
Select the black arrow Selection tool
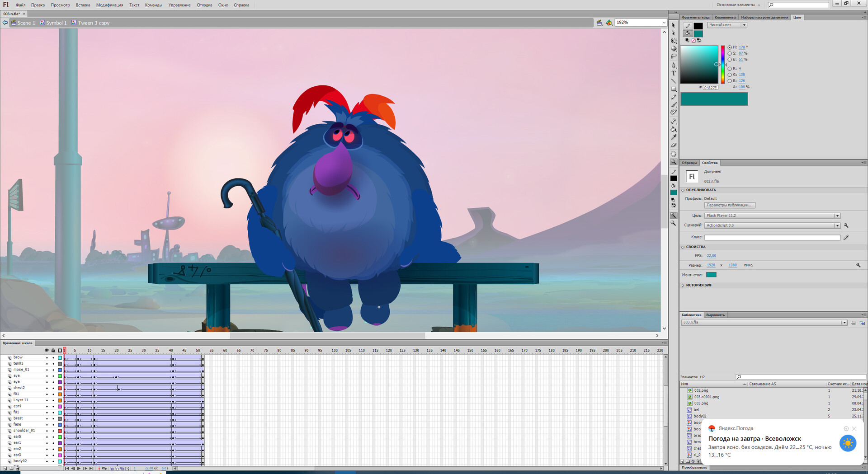[673, 25]
